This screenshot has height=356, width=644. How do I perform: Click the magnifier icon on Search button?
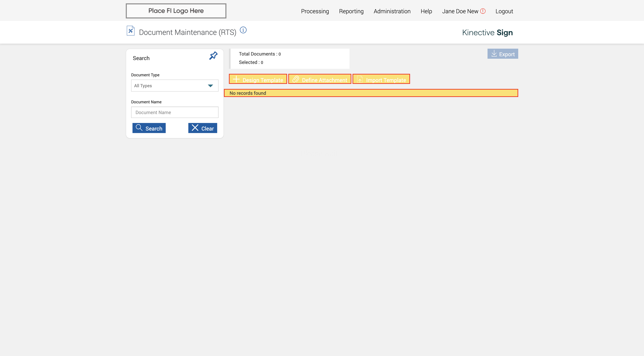coord(139,128)
